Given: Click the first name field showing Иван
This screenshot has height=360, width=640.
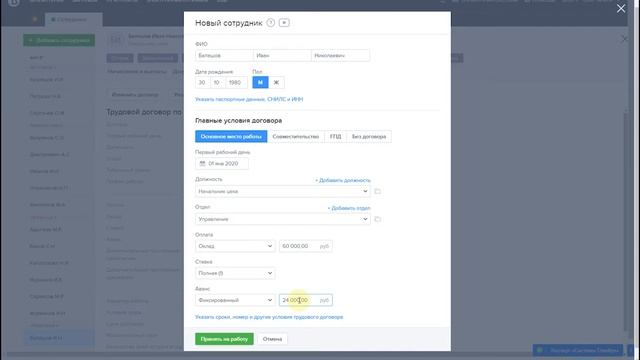Looking at the screenshot, I should coord(282,56).
